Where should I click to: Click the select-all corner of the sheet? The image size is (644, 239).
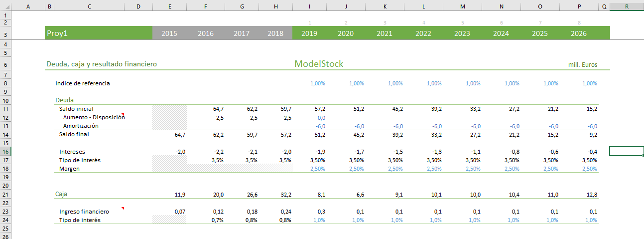[x=5, y=6]
